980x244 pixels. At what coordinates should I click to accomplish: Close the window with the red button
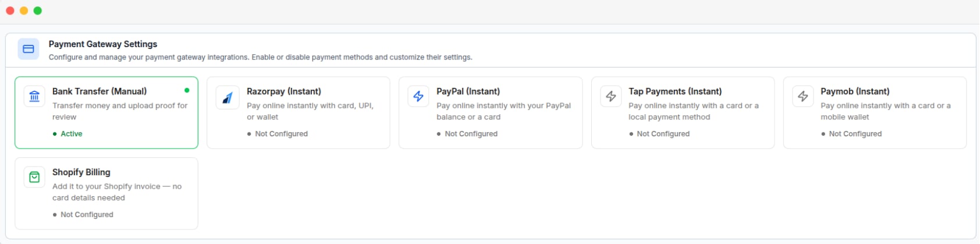(10, 10)
